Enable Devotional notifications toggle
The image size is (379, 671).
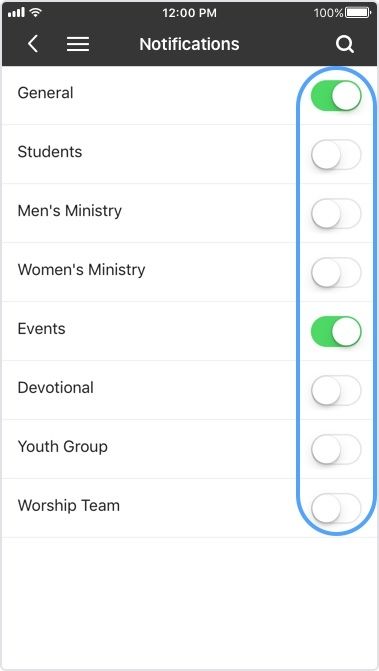coord(336,390)
